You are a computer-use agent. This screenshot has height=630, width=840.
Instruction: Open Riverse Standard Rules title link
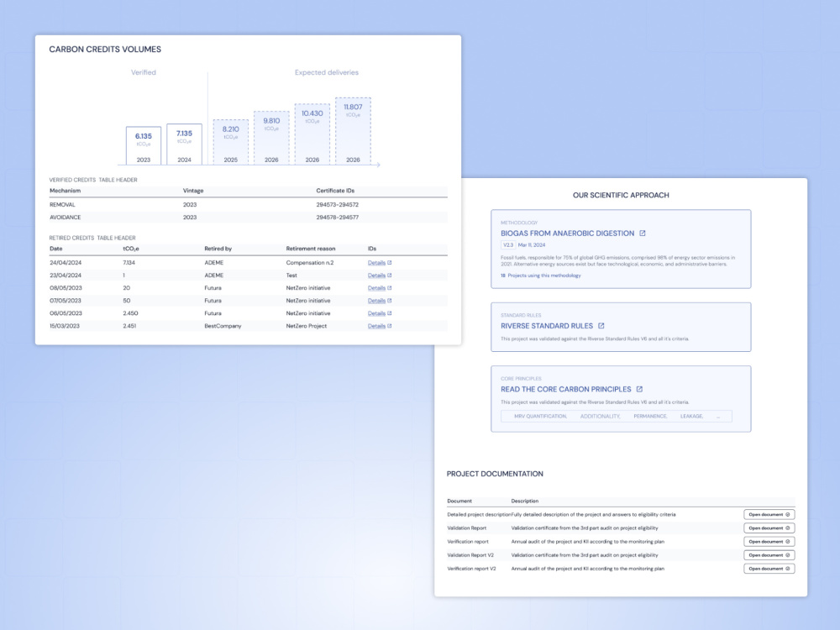[547, 326]
